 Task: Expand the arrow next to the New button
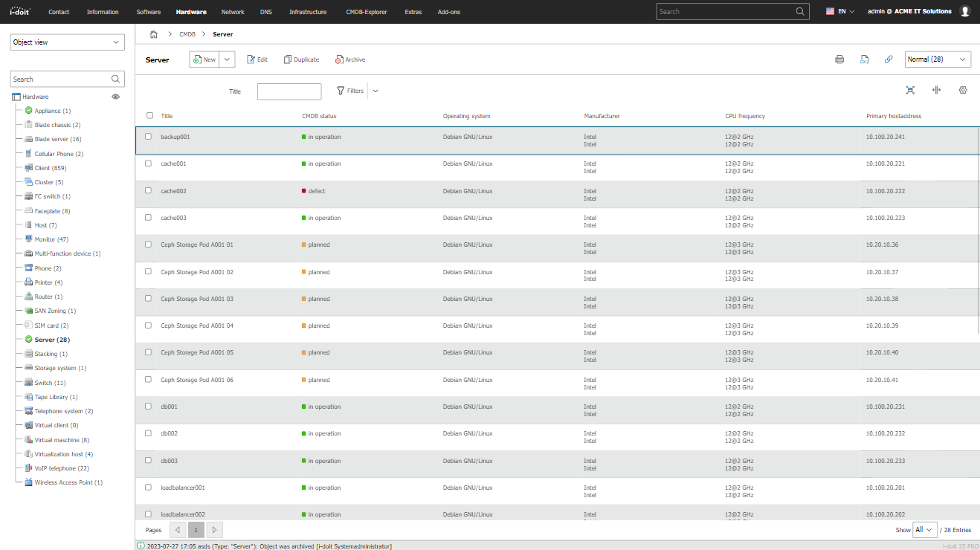coord(227,59)
